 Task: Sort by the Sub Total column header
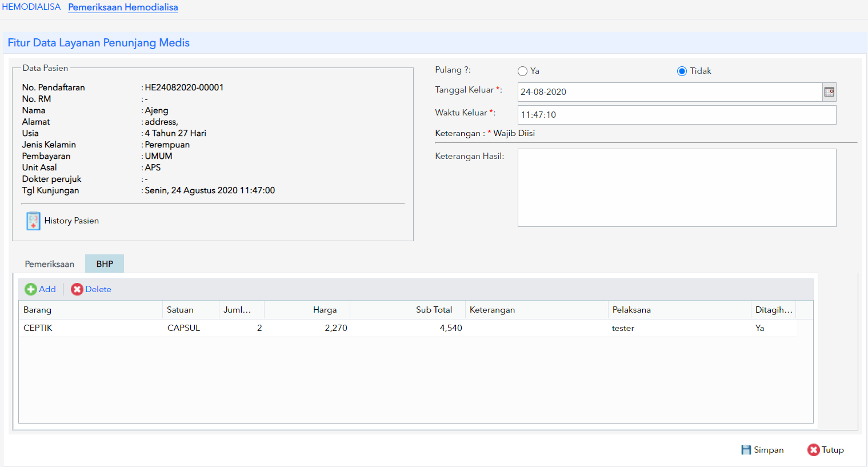407,310
